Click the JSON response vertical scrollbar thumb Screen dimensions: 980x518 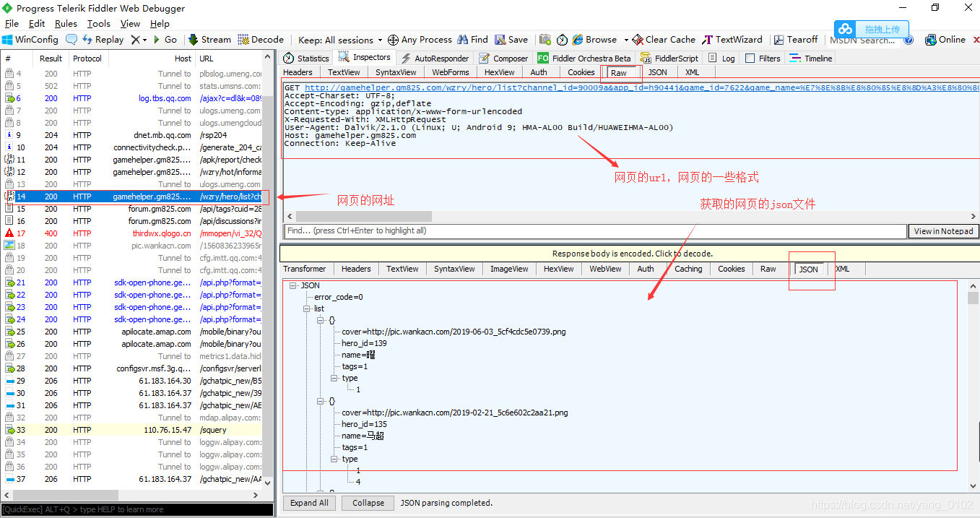pos(973,298)
